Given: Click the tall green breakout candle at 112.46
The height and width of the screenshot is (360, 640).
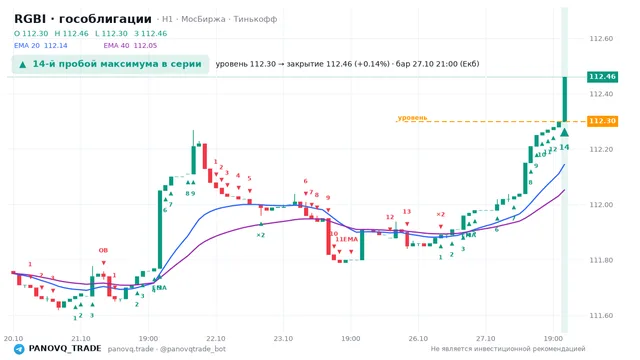Looking at the screenshot, I should point(565,99).
